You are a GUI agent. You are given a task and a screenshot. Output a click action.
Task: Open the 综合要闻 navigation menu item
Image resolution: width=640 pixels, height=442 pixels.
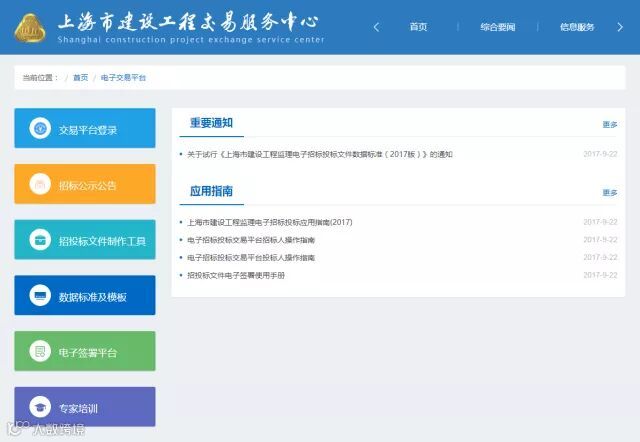pyautogui.click(x=498, y=27)
